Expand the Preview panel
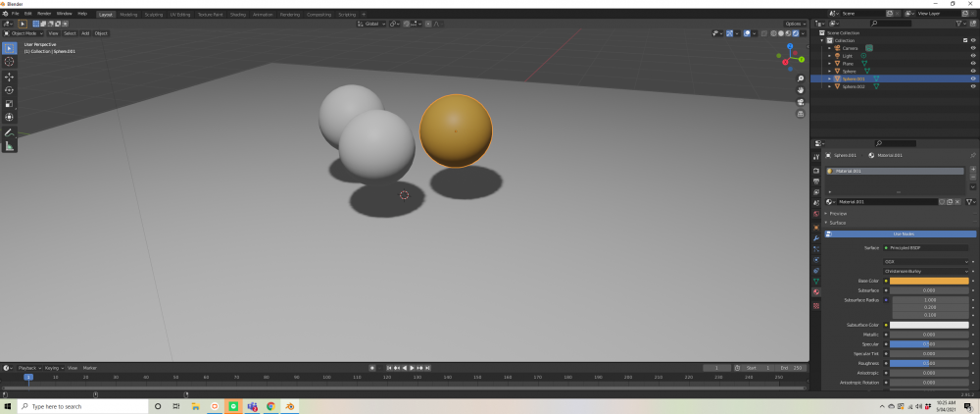The image size is (980, 414). (837, 213)
